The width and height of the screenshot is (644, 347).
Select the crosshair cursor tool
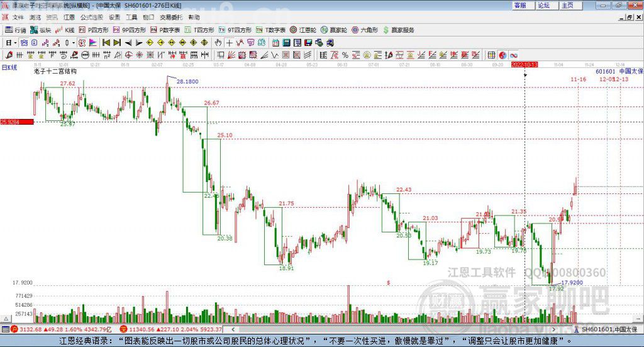(229, 43)
